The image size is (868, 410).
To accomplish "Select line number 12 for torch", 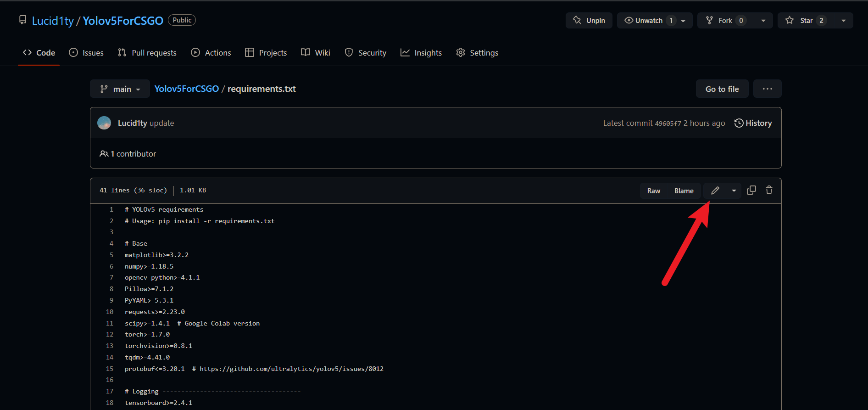I will [110, 334].
